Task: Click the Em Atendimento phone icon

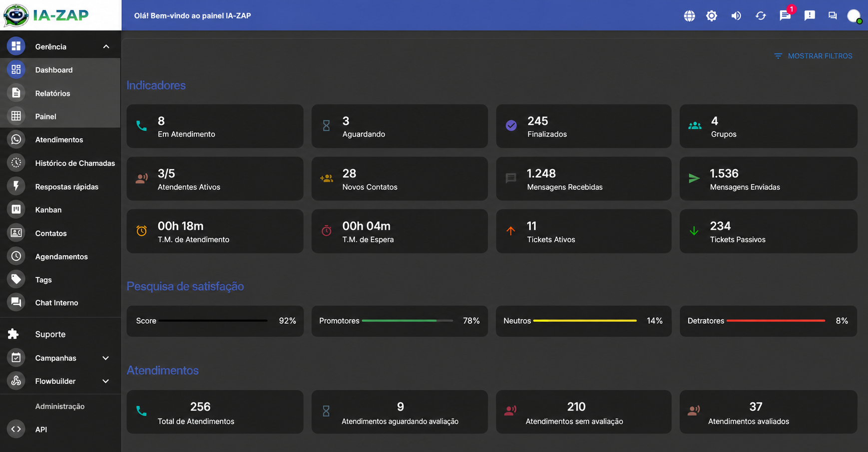Action: pyautogui.click(x=142, y=126)
